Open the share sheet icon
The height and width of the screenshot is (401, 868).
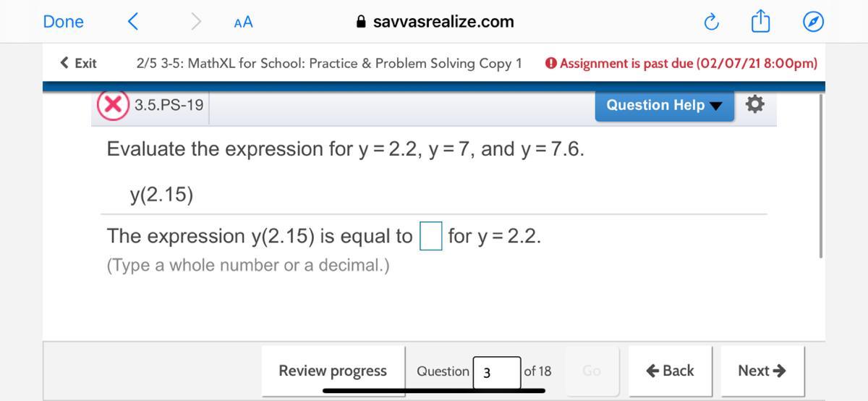click(759, 22)
